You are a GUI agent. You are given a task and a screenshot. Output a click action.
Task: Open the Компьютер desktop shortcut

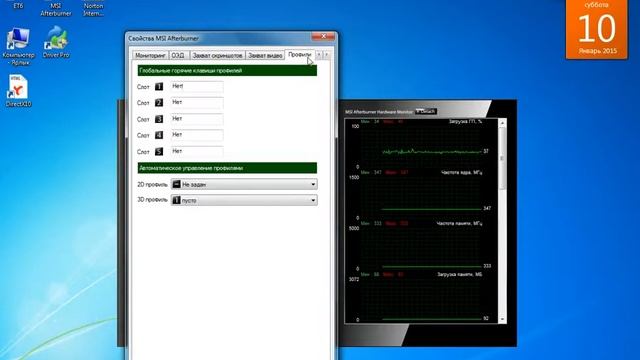coord(18,46)
